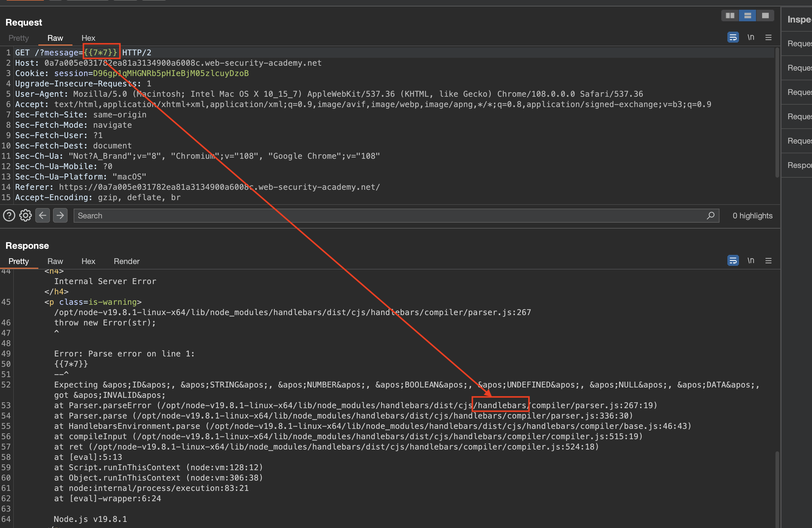Toggle non-printable \n characters in Response

pos(751,260)
